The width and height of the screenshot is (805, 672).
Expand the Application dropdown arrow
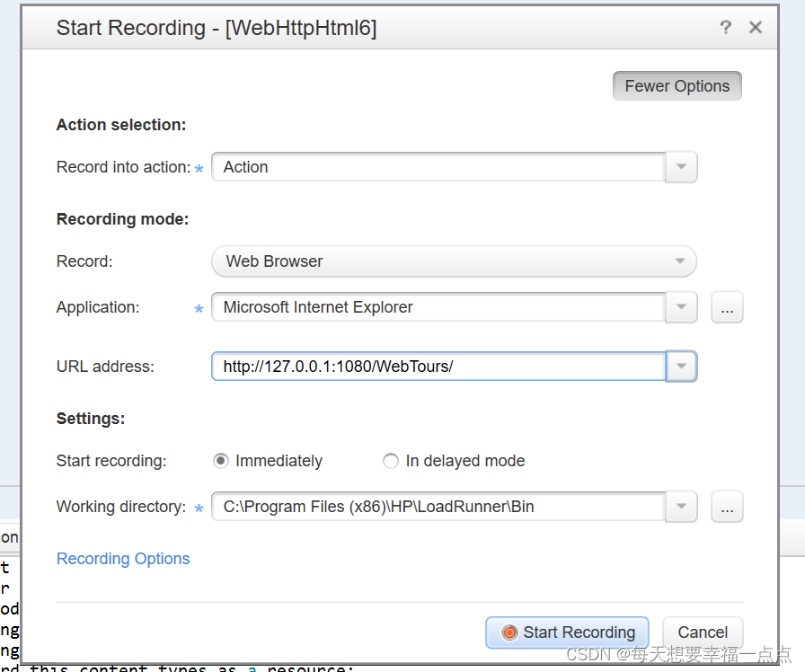[x=681, y=307]
